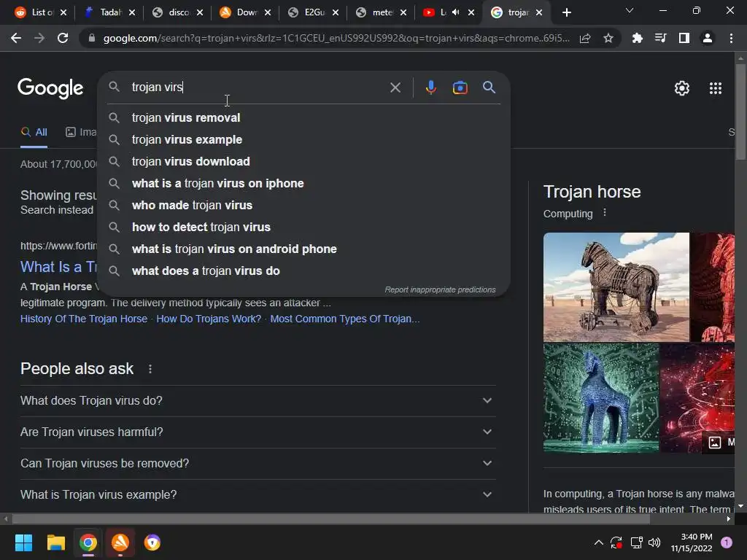Image resolution: width=747 pixels, height=560 pixels.
Task: Open media control icon in toolbar
Action: click(x=660, y=38)
